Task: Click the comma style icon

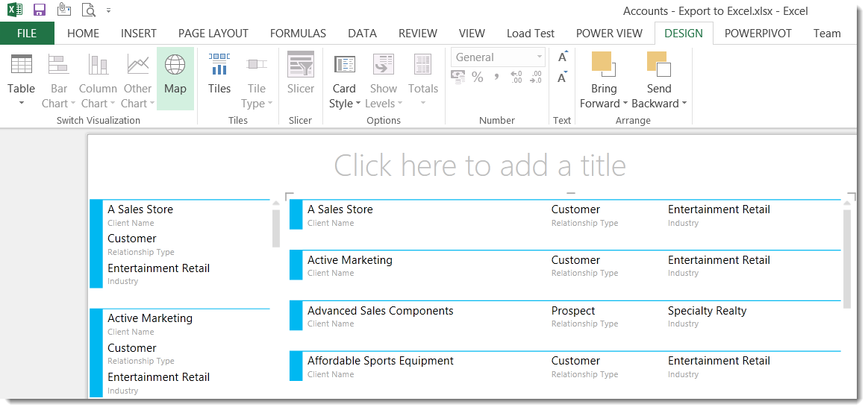Action: [x=496, y=77]
